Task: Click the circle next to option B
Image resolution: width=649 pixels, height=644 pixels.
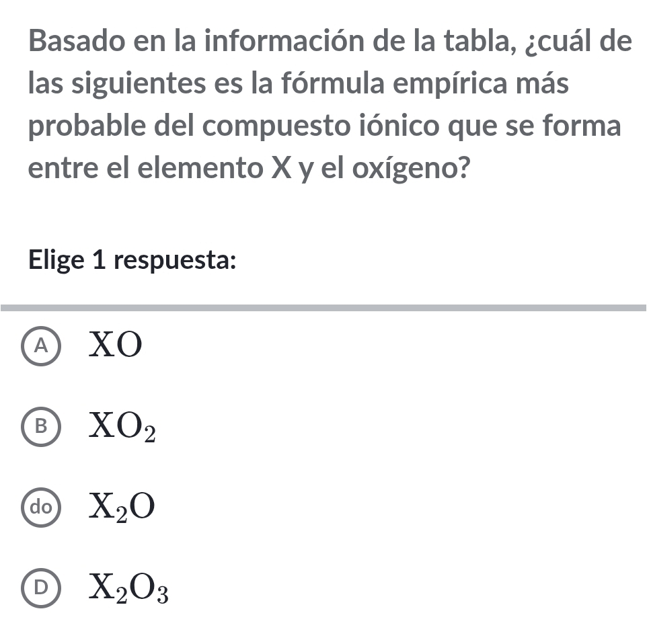Action: 42,427
